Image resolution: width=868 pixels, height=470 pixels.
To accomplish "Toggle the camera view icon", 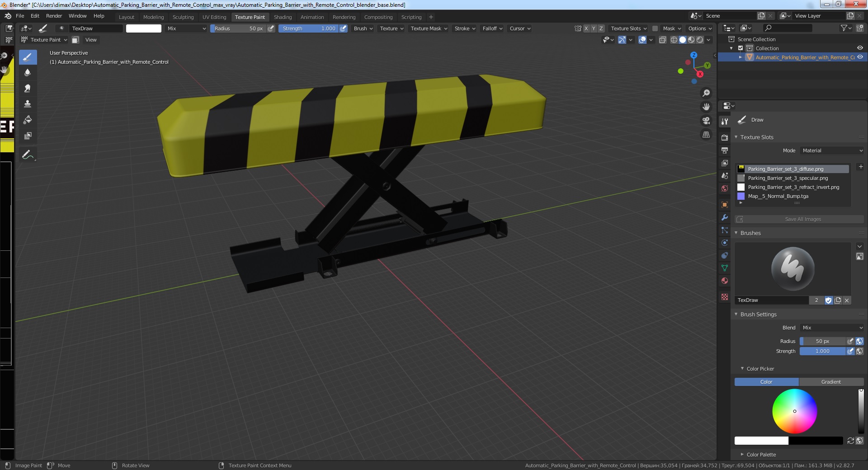I will [706, 121].
